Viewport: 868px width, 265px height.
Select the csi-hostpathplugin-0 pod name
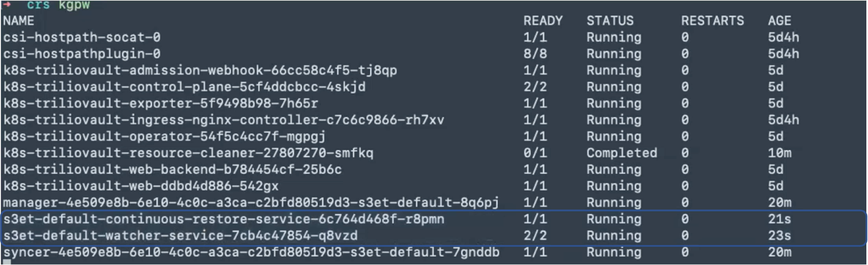[x=82, y=54]
